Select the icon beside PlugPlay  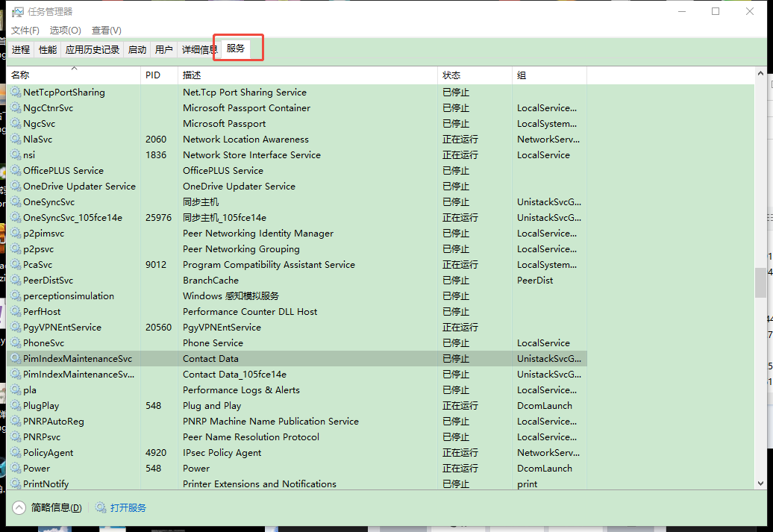16,406
